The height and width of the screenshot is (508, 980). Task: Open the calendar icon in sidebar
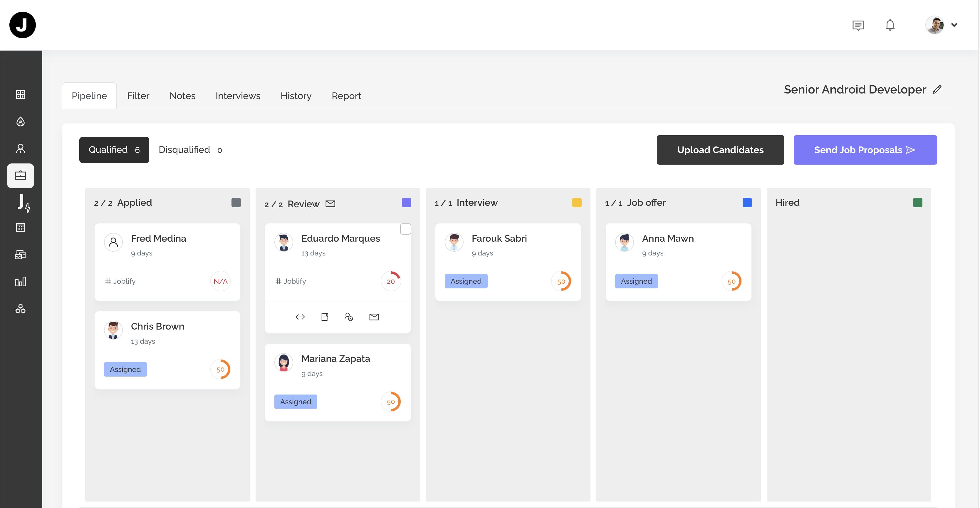coord(21,227)
